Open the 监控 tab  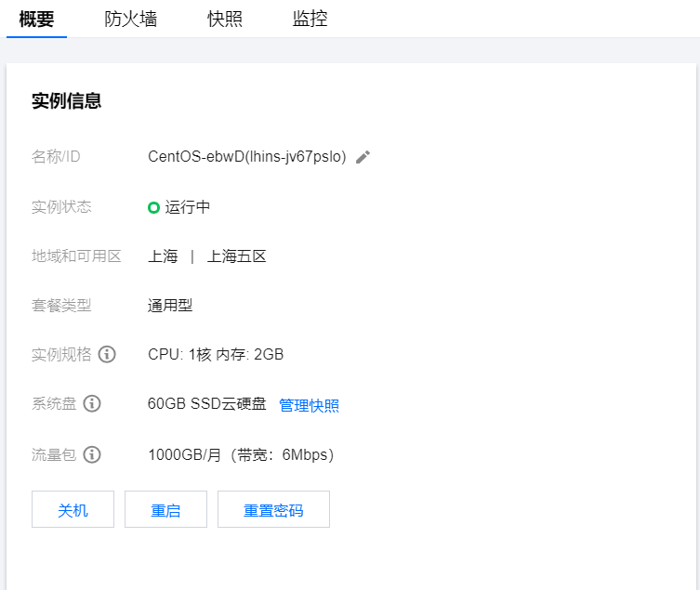point(310,20)
